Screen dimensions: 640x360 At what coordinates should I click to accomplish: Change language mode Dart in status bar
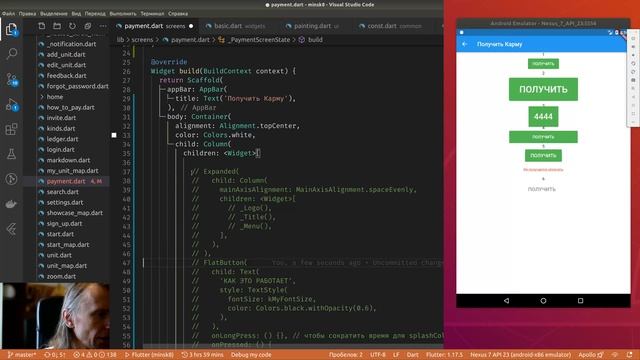[x=412, y=355]
